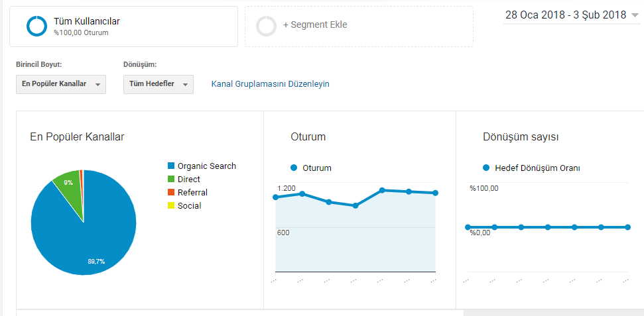Click the gray Segment Ekle circle icon
Screen dimensions: 644x316
pyautogui.click(x=267, y=26)
